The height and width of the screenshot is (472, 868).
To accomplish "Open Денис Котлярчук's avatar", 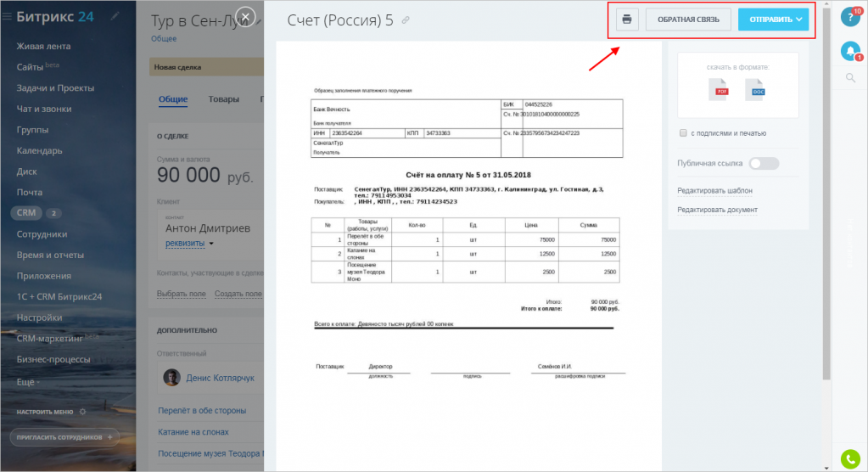I will pyautogui.click(x=171, y=377).
